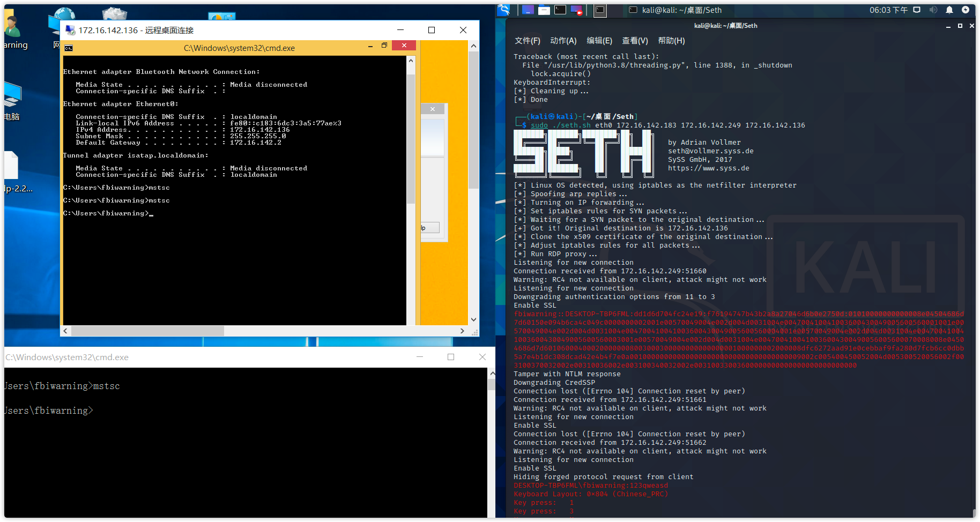Click the right arrow of remote desktop horizontal scrollbar
Image resolution: width=980 pixels, height=522 pixels.
(462, 331)
